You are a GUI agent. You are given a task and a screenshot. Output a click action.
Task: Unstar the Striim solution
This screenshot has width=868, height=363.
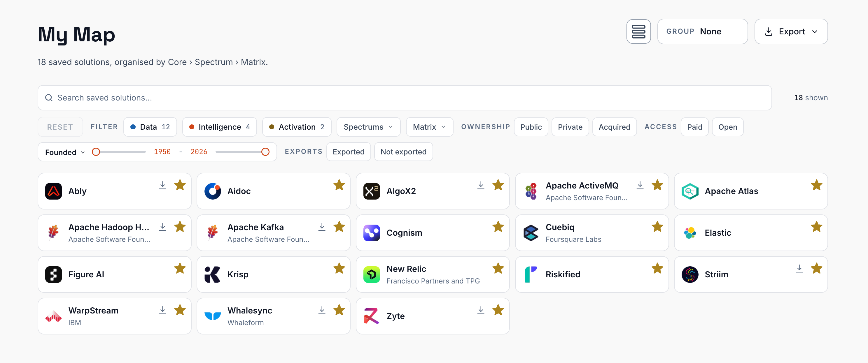[x=816, y=269]
